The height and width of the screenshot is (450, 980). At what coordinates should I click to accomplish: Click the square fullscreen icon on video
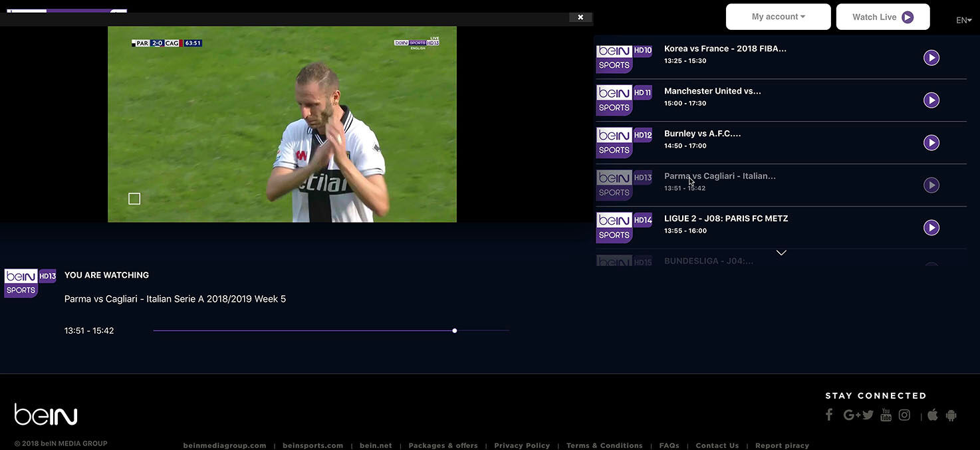tap(134, 199)
